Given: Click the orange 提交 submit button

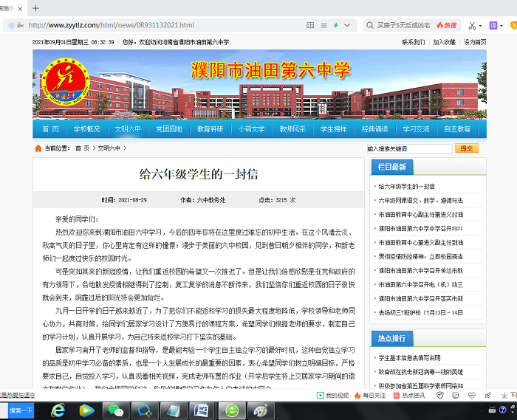Looking at the screenshot, I should click(467, 148).
